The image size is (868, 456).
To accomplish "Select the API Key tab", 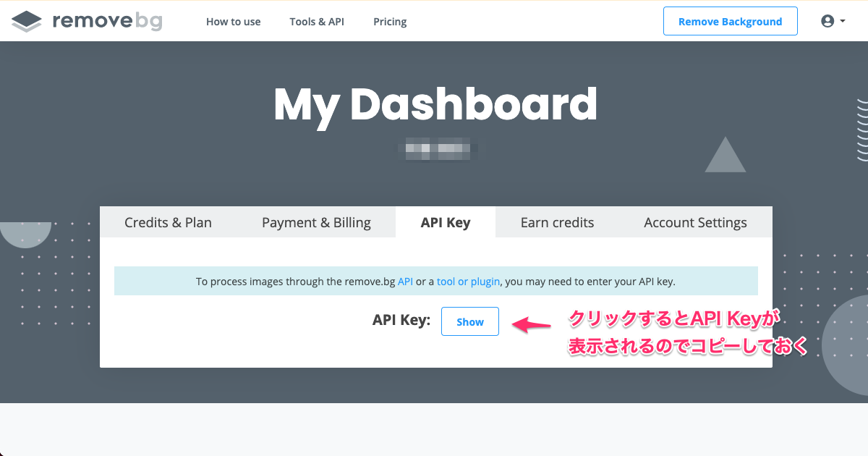I will click(x=445, y=222).
